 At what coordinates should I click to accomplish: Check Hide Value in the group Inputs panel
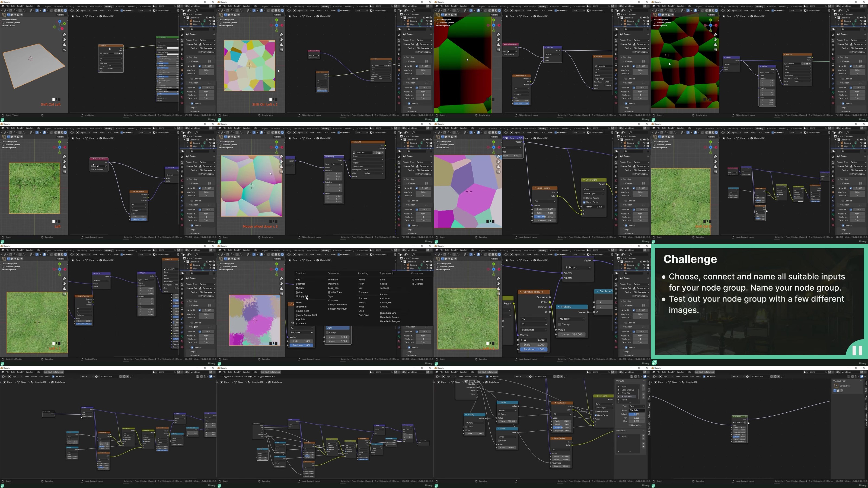click(630, 425)
